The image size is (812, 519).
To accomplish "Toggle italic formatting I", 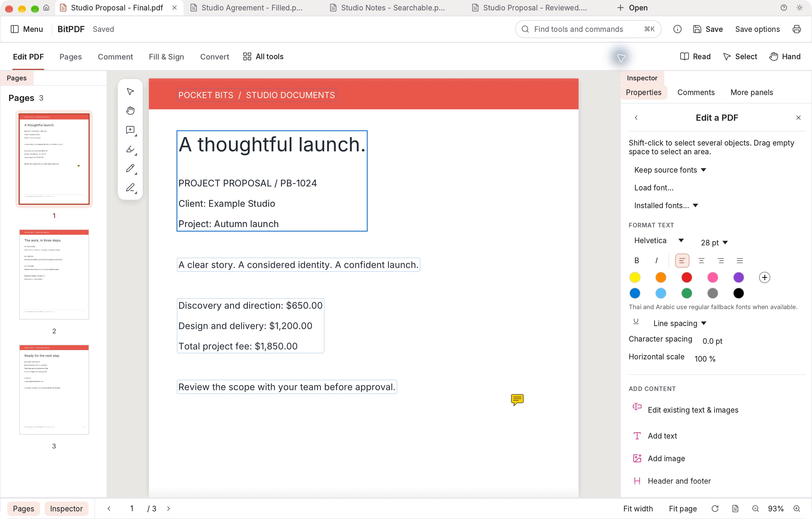I will pyautogui.click(x=656, y=261).
